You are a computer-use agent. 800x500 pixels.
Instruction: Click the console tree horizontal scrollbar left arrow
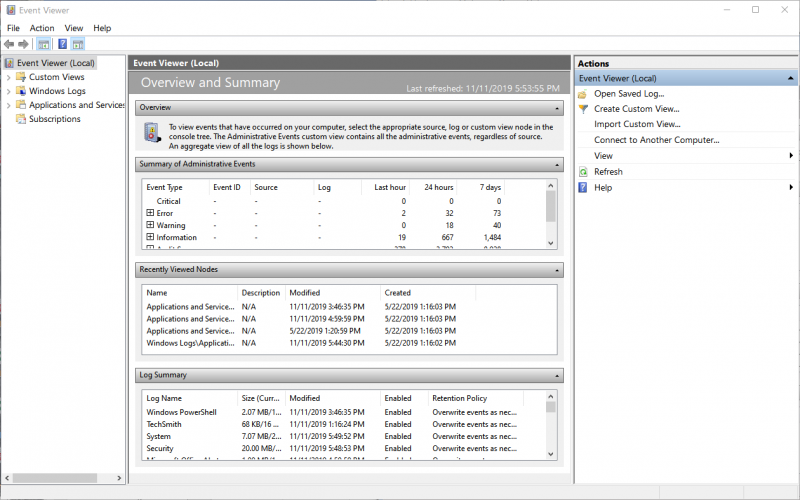[x=7, y=478]
